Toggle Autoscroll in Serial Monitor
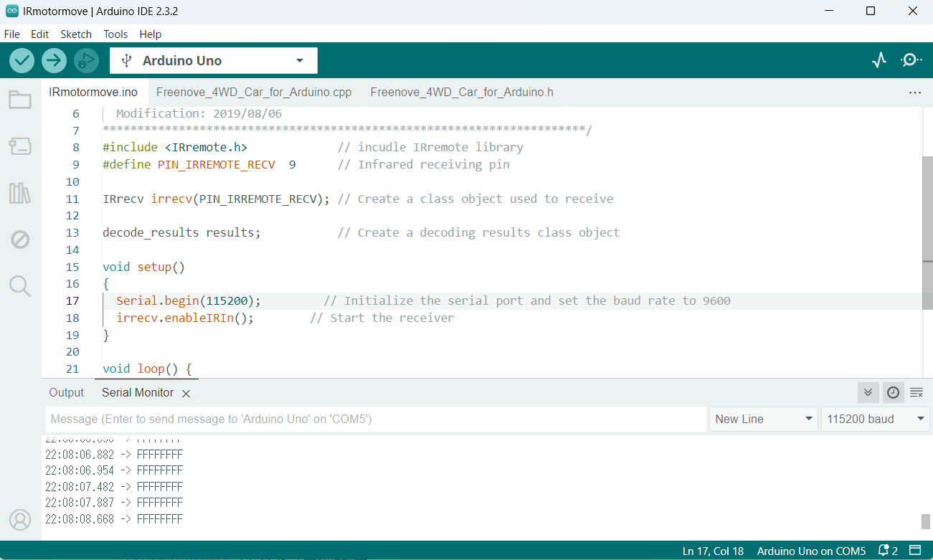 tap(868, 392)
